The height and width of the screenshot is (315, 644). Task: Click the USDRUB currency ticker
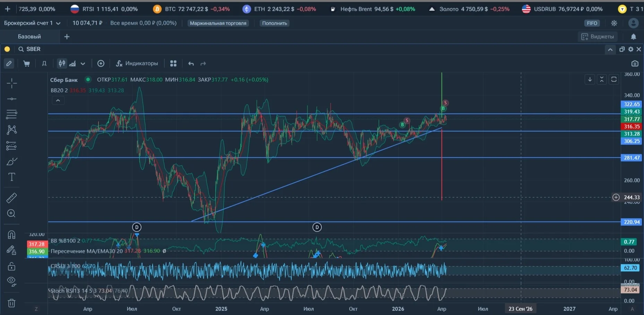pyautogui.click(x=562, y=9)
